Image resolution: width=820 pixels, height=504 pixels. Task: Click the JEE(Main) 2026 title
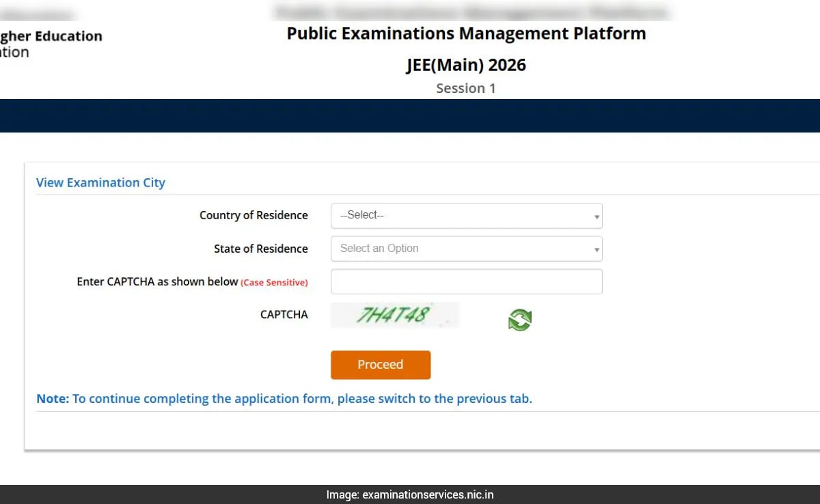466,65
